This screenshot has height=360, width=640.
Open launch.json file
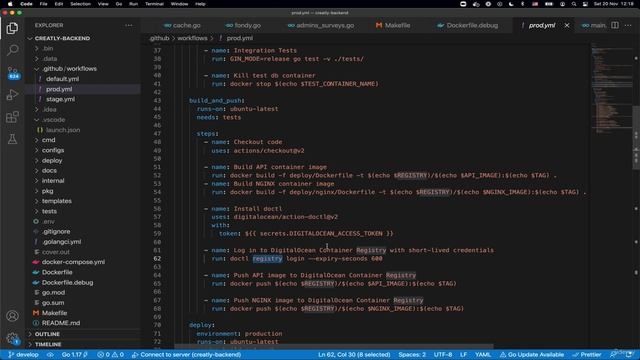click(62, 130)
